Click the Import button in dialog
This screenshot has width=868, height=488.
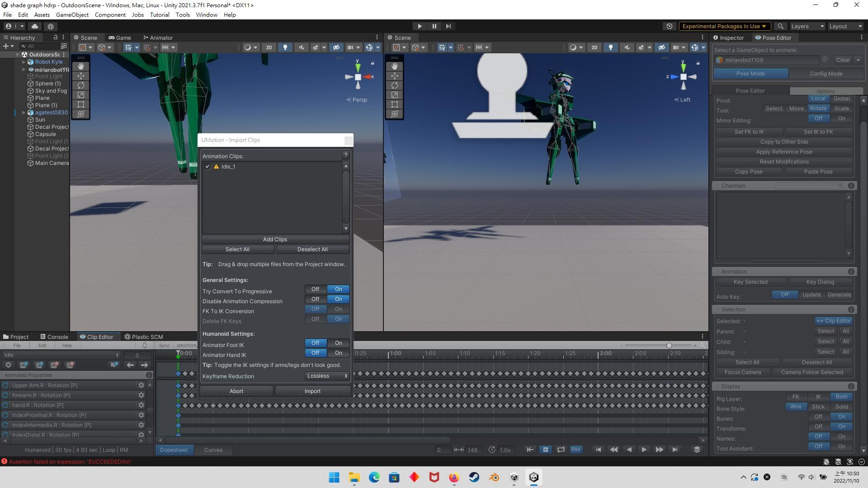pos(312,391)
